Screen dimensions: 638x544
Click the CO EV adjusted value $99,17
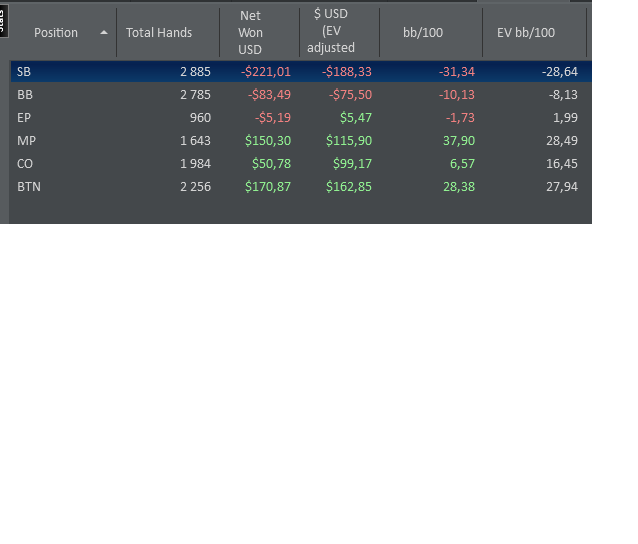pos(349,164)
